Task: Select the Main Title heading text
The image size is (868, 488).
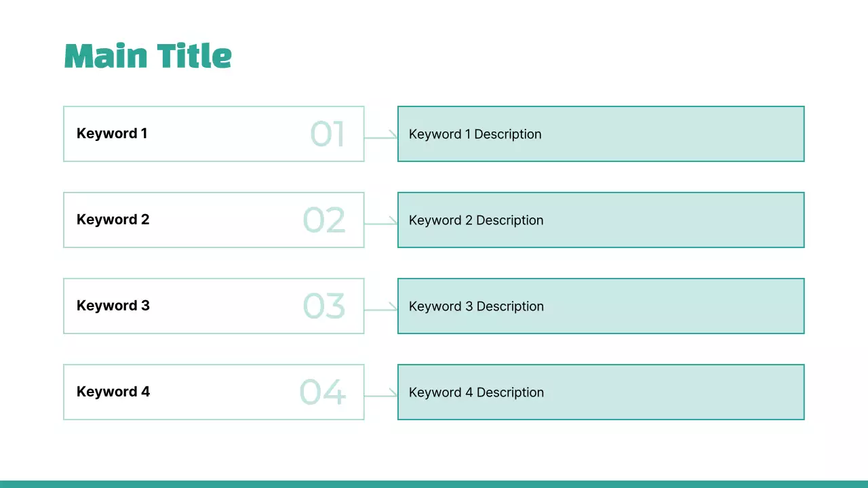Action: pyautogui.click(x=148, y=56)
